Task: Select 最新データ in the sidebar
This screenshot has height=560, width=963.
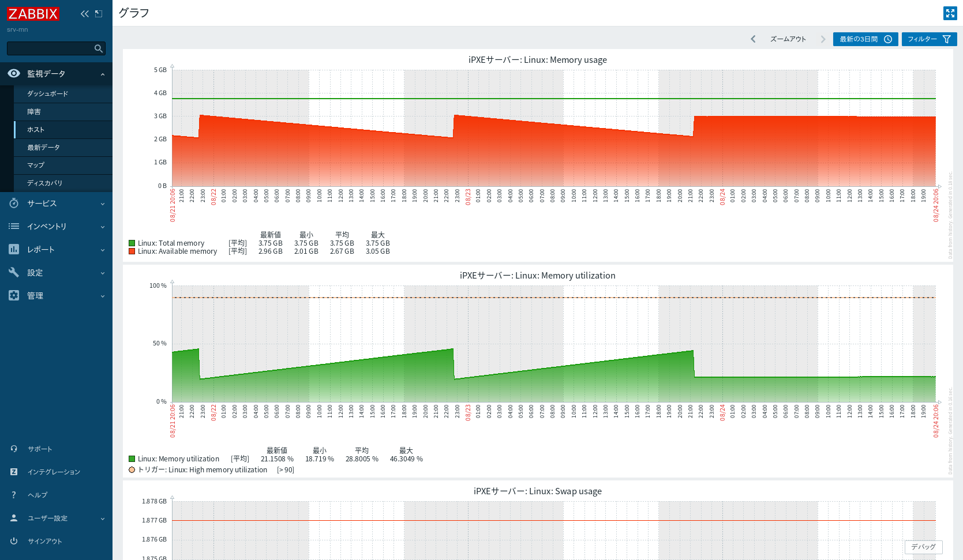Action: 44,148
